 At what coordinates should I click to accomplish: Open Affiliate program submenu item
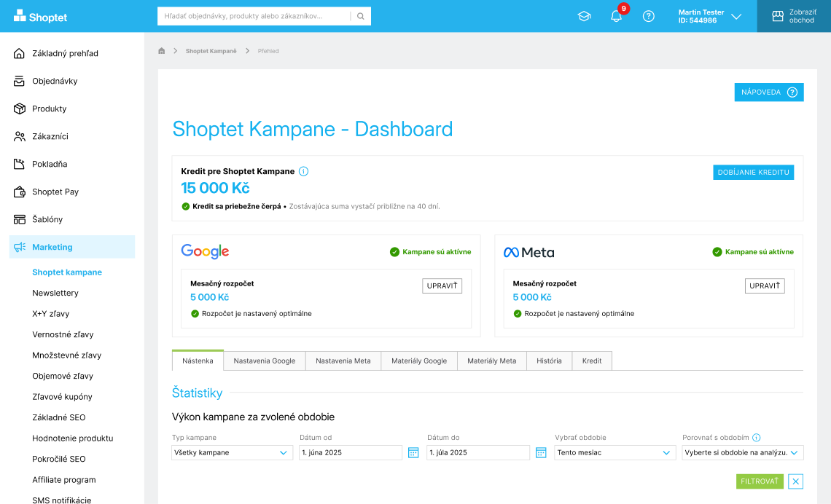tap(64, 480)
